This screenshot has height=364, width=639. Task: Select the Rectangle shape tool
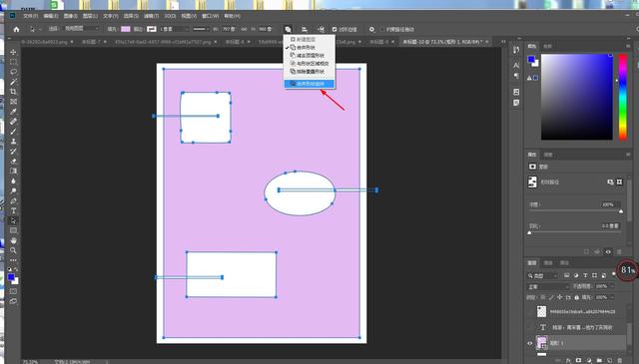coord(13,230)
